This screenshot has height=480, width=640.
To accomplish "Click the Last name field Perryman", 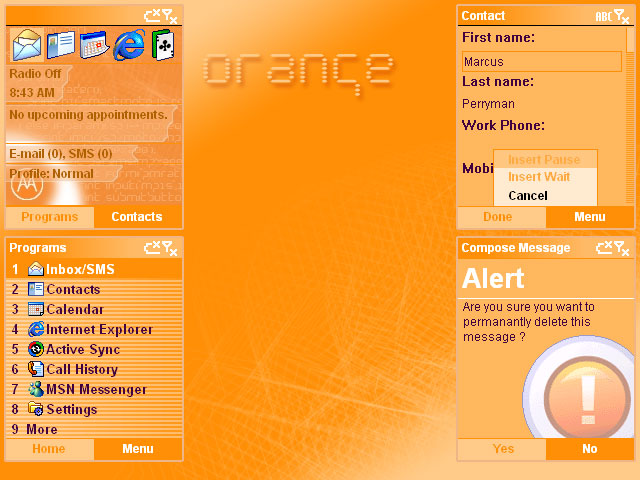I will (542, 104).
